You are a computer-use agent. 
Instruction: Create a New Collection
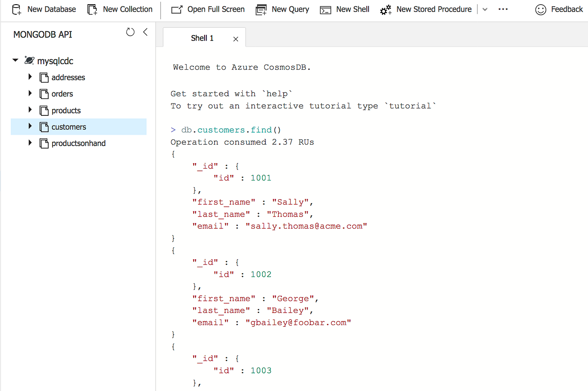tap(120, 9)
